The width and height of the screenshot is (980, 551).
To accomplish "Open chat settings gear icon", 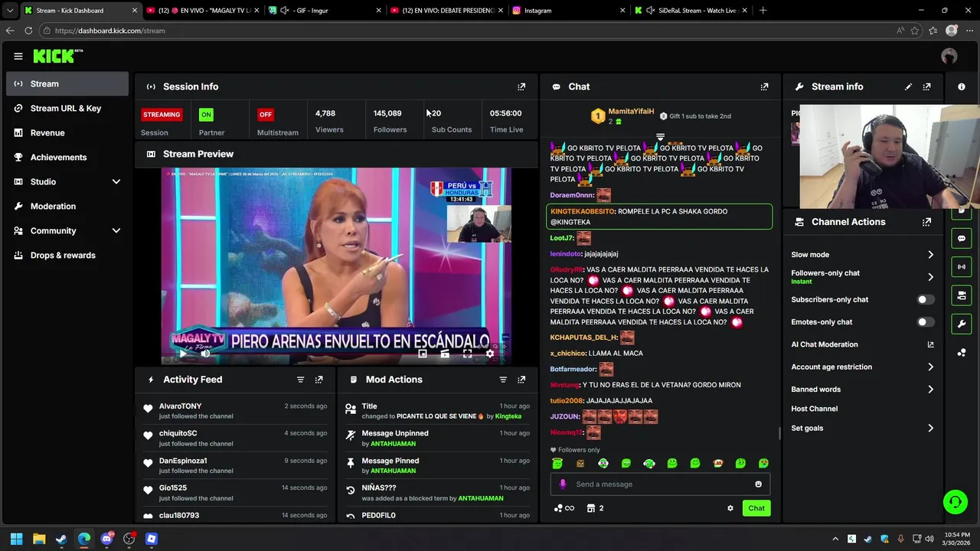I will tap(730, 508).
